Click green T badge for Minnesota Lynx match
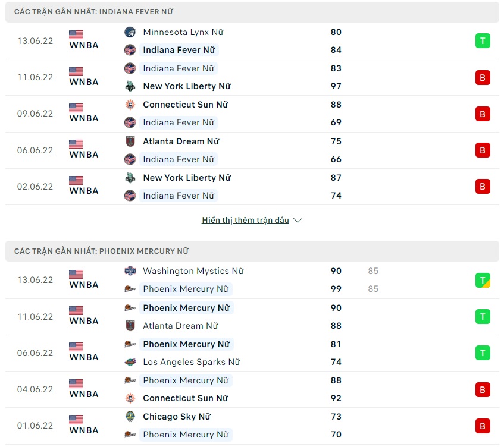This screenshot has height=447, width=504. pyautogui.click(x=483, y=41)
